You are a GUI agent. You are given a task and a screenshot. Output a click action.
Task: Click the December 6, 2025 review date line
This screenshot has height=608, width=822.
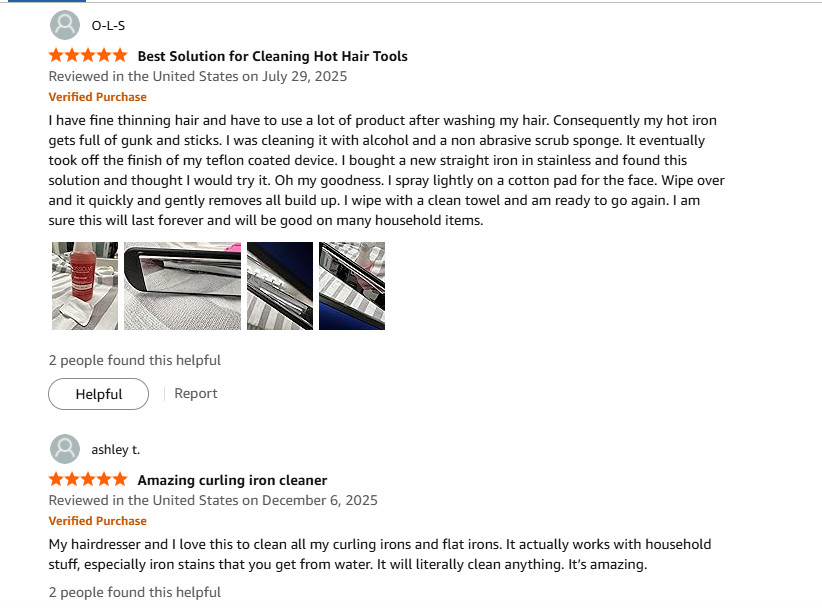click(213, 501)
